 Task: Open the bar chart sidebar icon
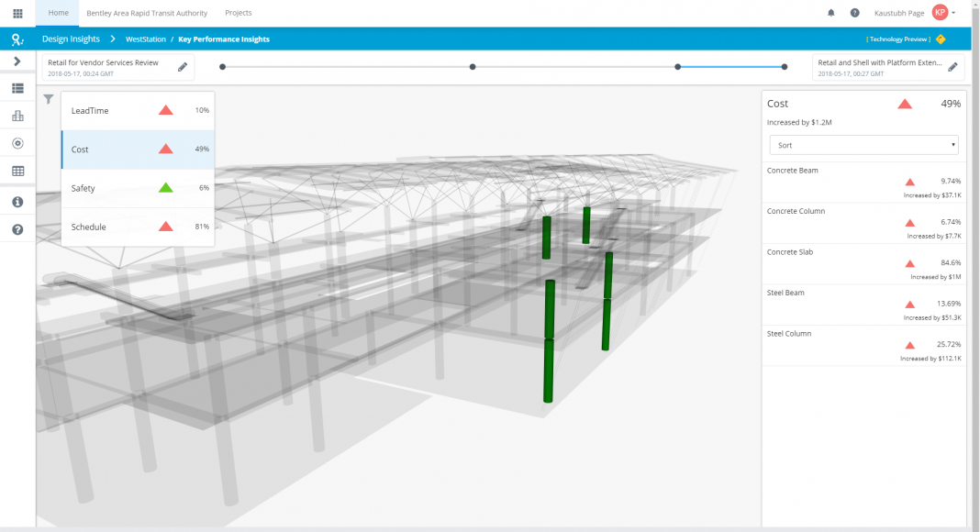[x=17, y=116]
